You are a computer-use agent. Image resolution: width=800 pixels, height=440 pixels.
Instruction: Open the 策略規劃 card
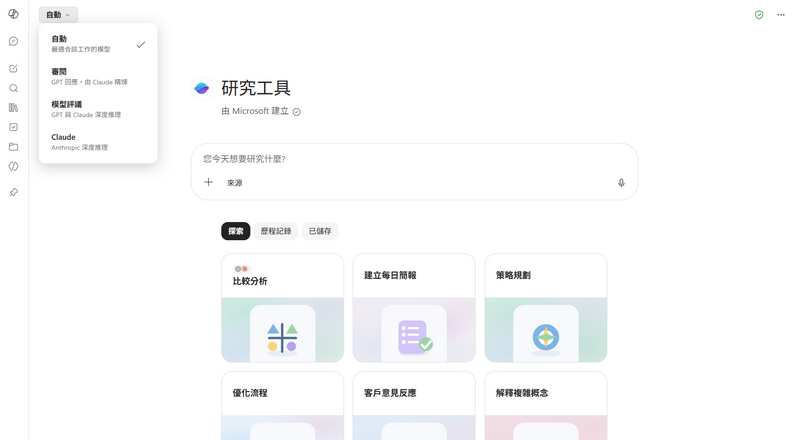546,308
